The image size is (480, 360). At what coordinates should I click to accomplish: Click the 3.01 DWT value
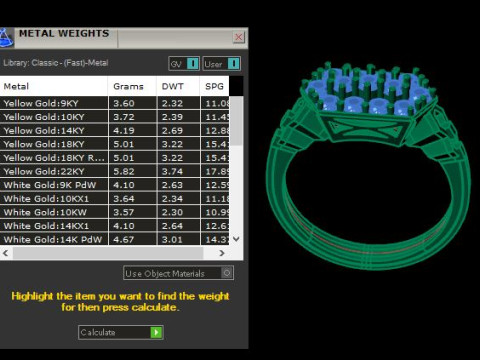point(172,240)
